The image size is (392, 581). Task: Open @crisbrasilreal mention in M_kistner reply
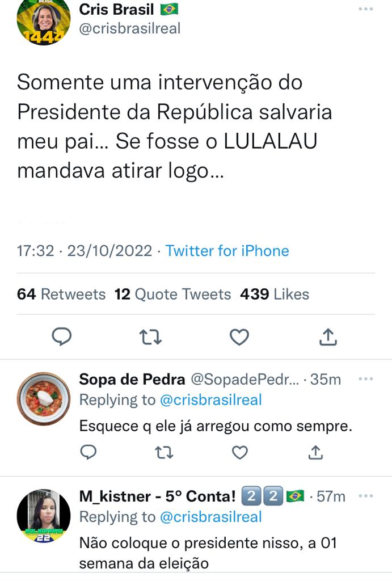coord(211,517)
